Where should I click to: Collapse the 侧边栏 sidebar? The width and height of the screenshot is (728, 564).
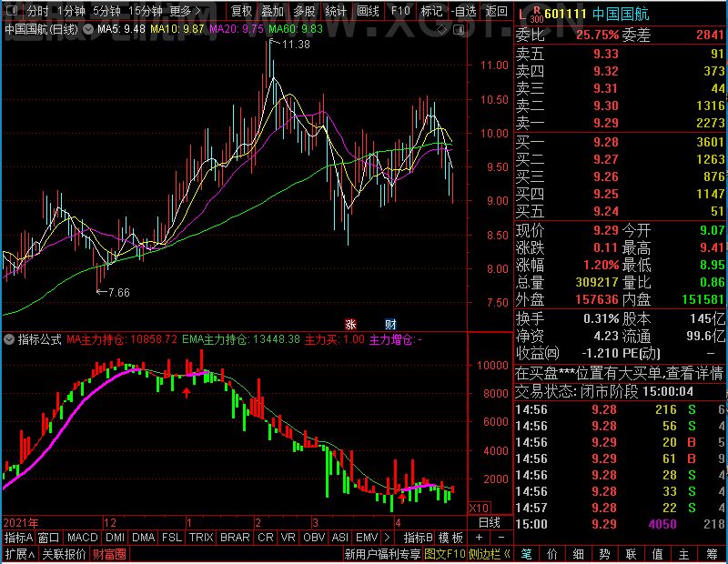(490, 554)
